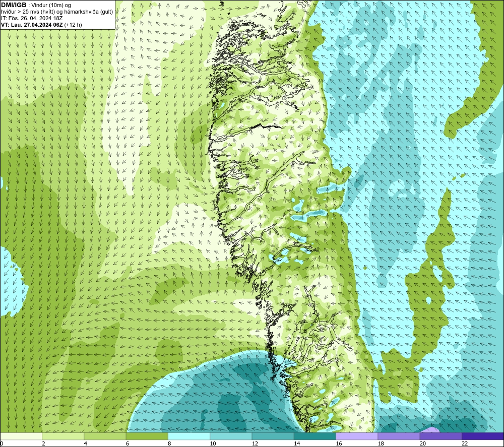Click the teal 12–14 m/s legend swatch
Image resolution: width=504 pixels, height=447 pixels.
273,436
